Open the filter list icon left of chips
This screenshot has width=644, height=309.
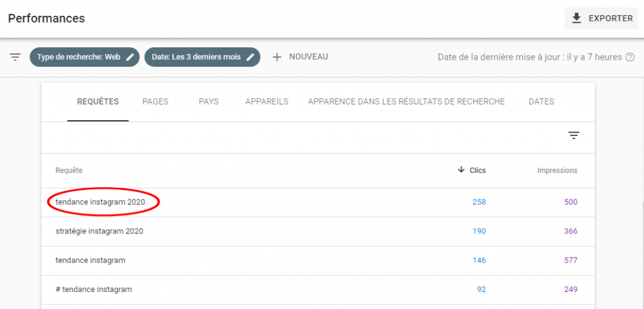[x=15, y=57]
